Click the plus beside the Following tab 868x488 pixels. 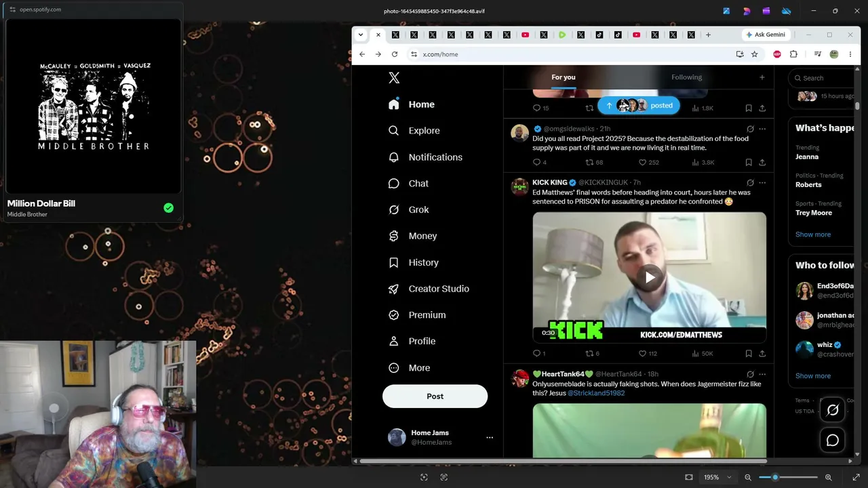[762, 77]
